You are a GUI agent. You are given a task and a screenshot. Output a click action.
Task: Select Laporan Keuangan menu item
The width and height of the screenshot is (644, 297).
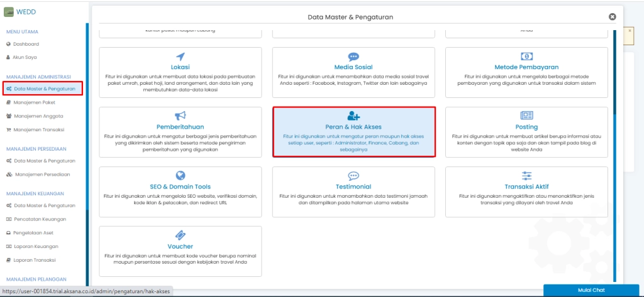pyautogui.click(x=37, y=246)
